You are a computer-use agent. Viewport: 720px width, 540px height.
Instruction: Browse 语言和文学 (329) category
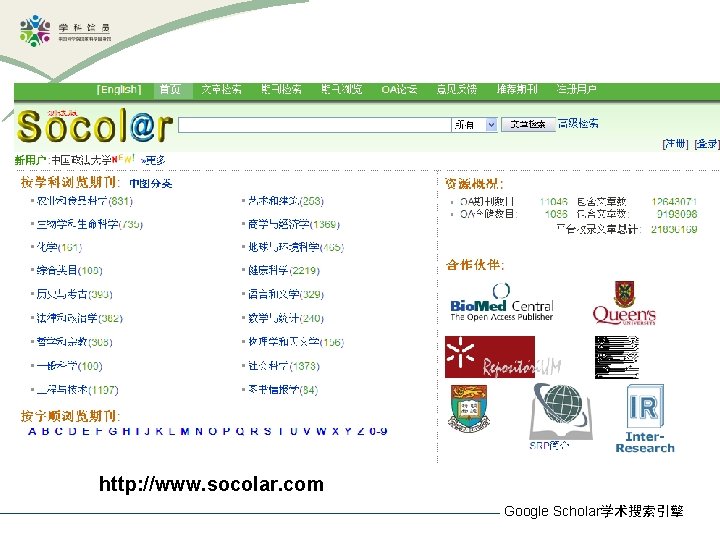[286, 294]
